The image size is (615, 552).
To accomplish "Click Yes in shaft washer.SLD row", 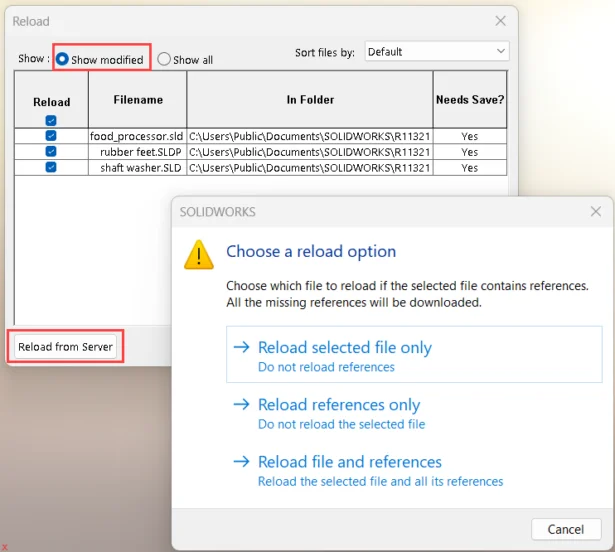I will (470, 168).
